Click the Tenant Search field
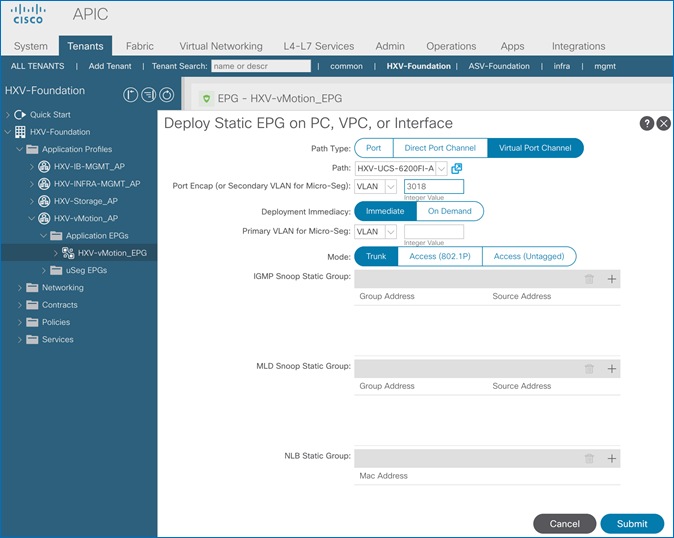The image size is (674, 538). [x=261, y=66]
